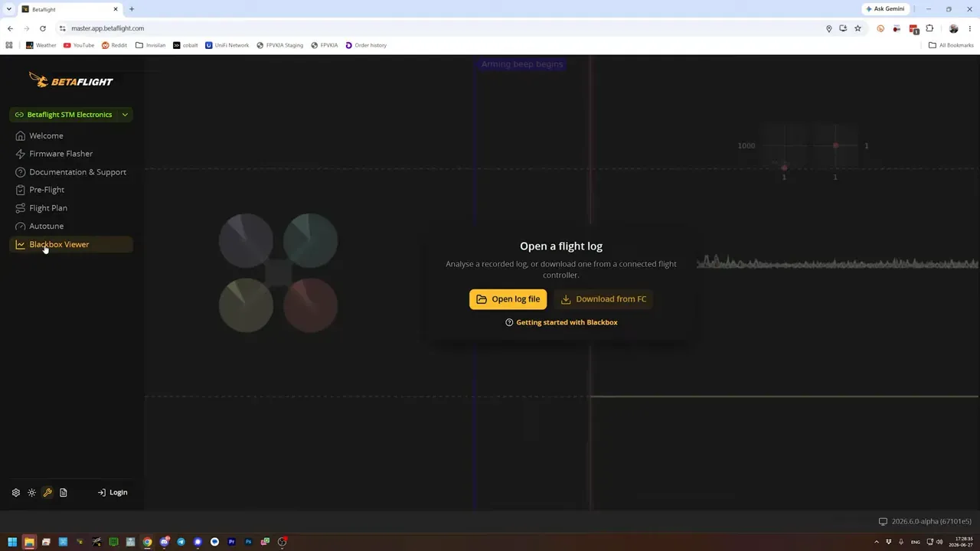Click the install app icon in address bar
This screenshot has height=551, width=980.
pos(843,28)
